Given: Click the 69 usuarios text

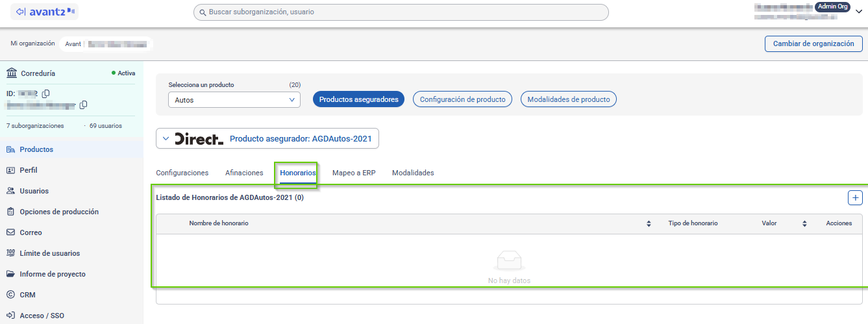Looking at the screenshot, I should tap(105, 125).
